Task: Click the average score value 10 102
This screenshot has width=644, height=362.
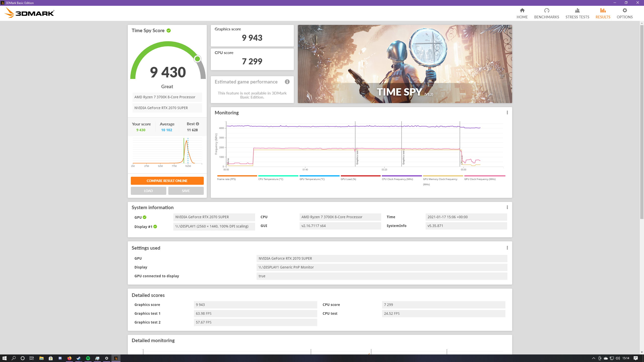Action: (167, 130)
